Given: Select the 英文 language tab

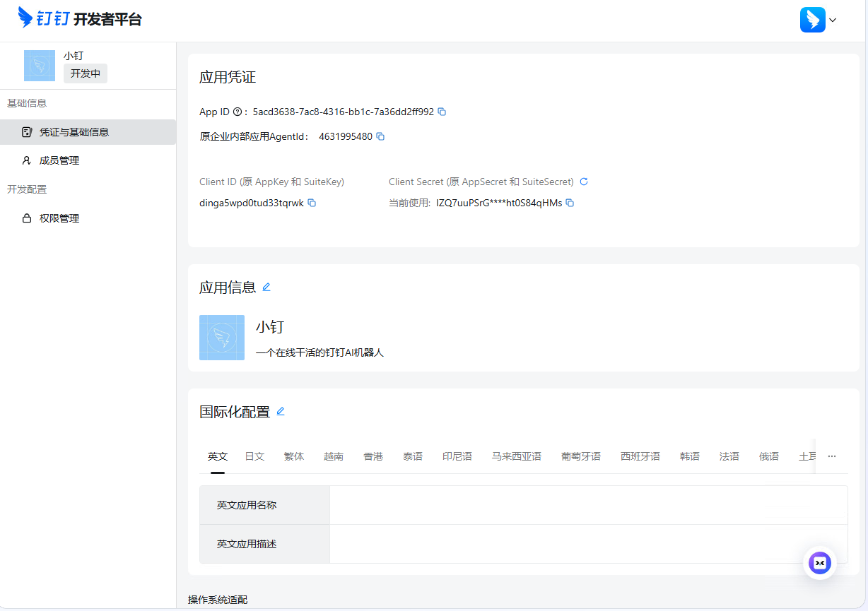Looking at the screenshot, I should 218,456.
